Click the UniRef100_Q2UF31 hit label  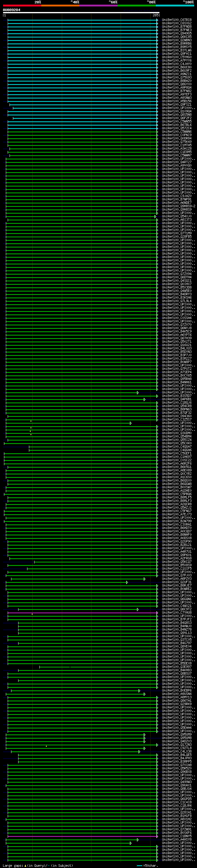[177, 582]
